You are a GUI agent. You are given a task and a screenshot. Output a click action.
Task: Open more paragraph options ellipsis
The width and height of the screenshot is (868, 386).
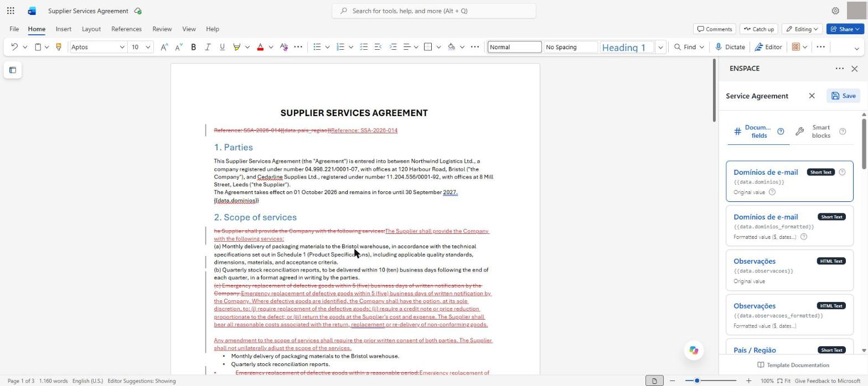pos(474,47)
